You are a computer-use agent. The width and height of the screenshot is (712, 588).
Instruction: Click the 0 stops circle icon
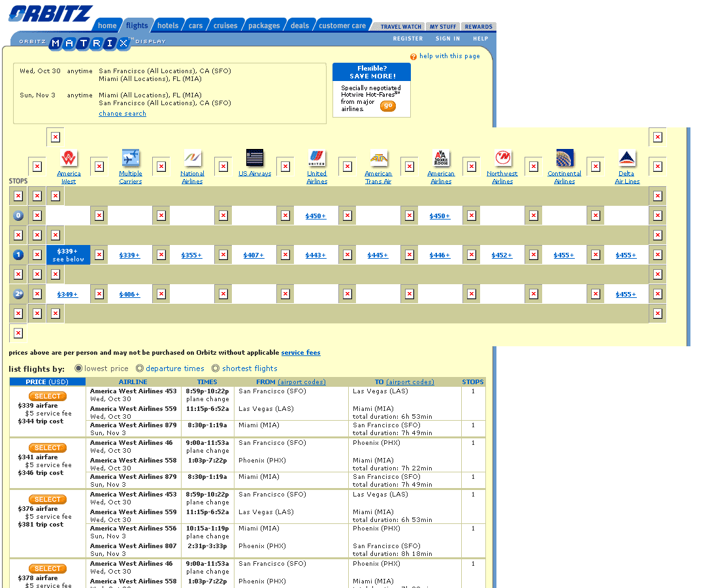(18, 216)
